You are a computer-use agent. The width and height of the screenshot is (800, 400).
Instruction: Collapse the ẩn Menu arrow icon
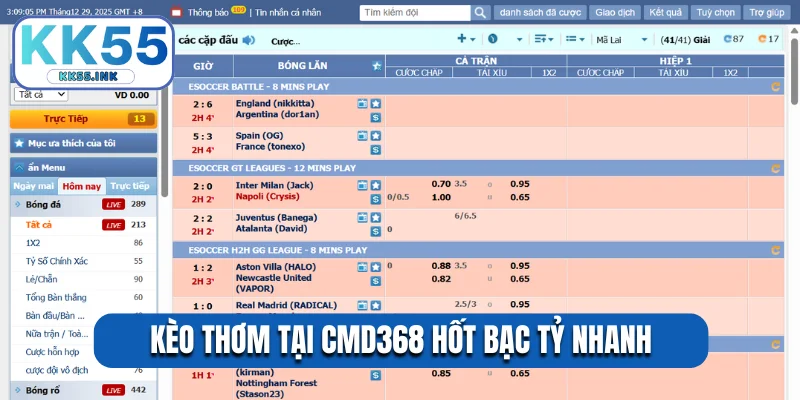coord(19,167)
